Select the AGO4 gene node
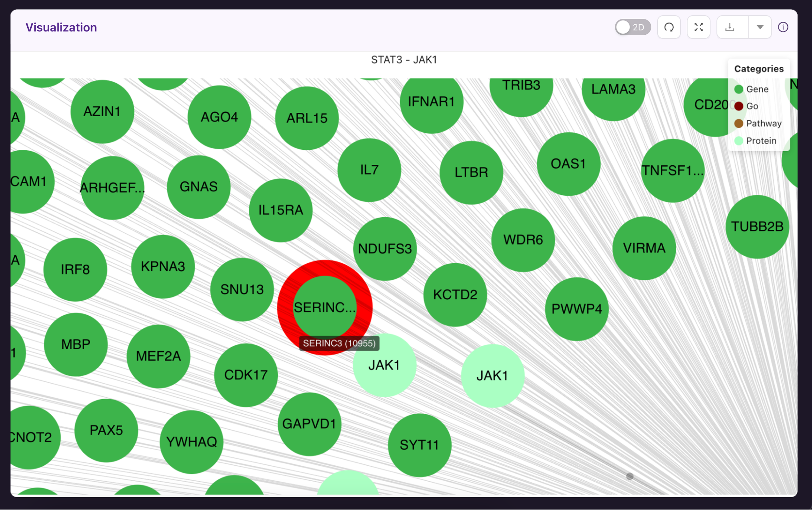Screen dimensions: 812x510 [x=219, y=117]
